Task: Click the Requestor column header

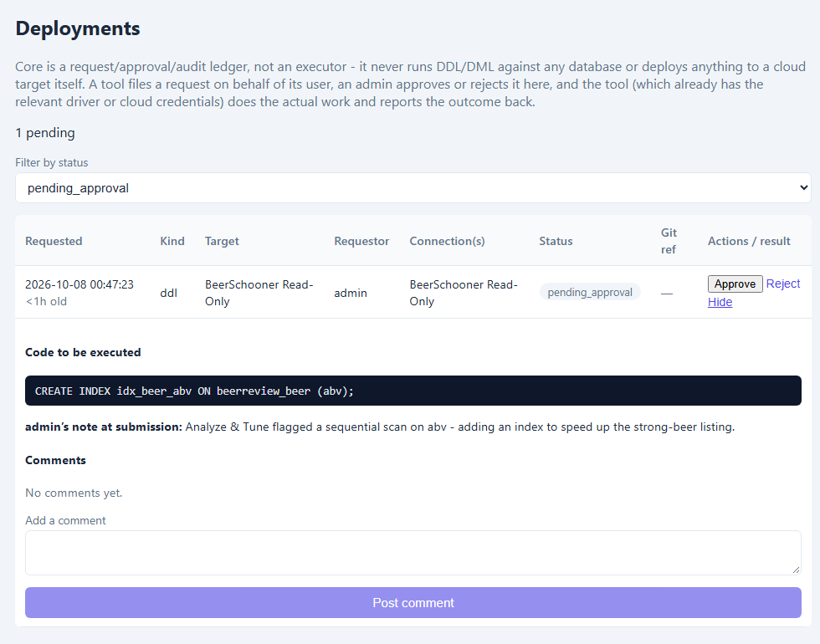Action: click(x=361, y=241)
